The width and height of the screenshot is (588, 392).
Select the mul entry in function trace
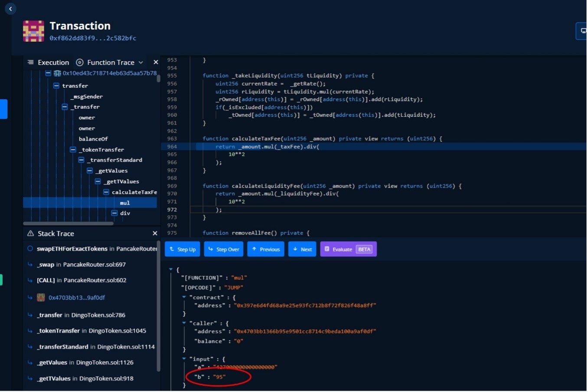click(125, 203)
